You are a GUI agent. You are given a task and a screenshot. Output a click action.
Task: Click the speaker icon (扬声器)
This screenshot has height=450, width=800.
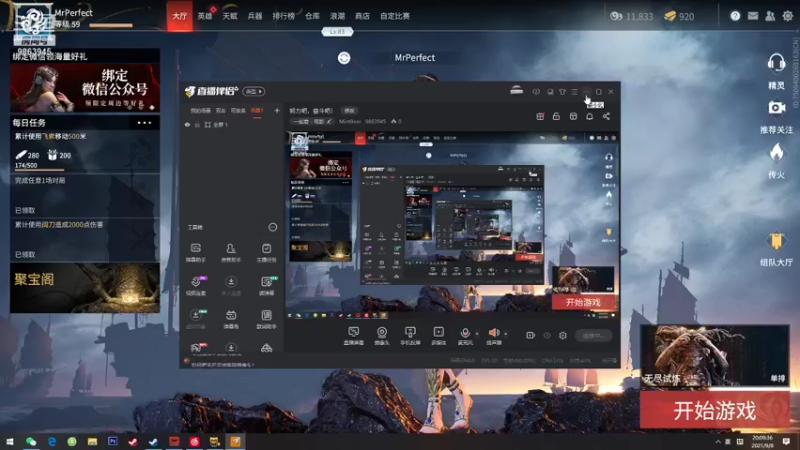494,335
